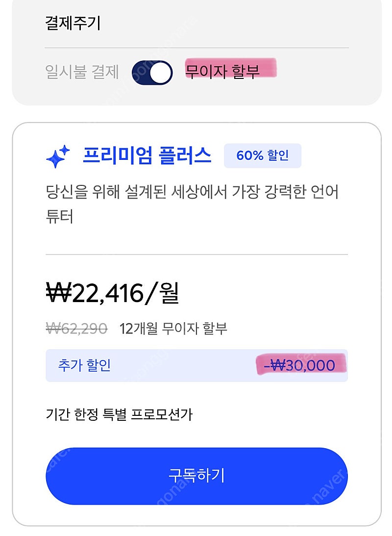Click the 기간 한정 특별 프로모션가 note
The width and height of the screenshot is (392, 536).
tap(119, 415)
